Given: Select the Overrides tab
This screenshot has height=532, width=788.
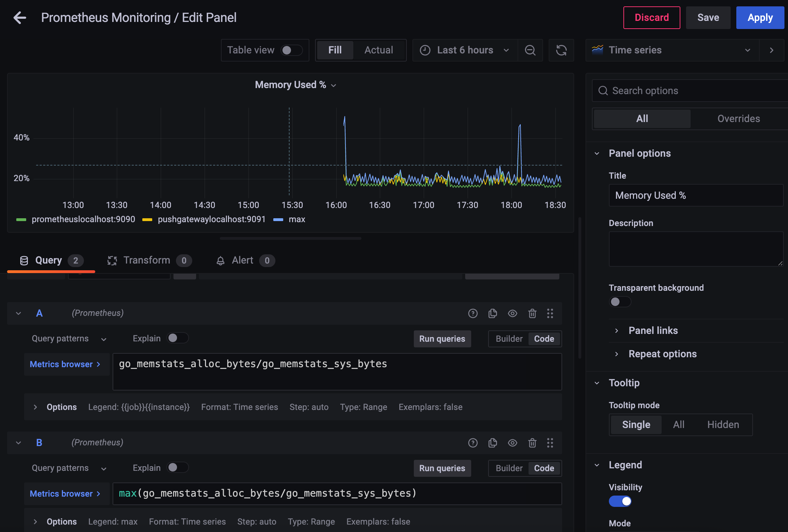Looking at the screenshot, I should click(738, 118).
